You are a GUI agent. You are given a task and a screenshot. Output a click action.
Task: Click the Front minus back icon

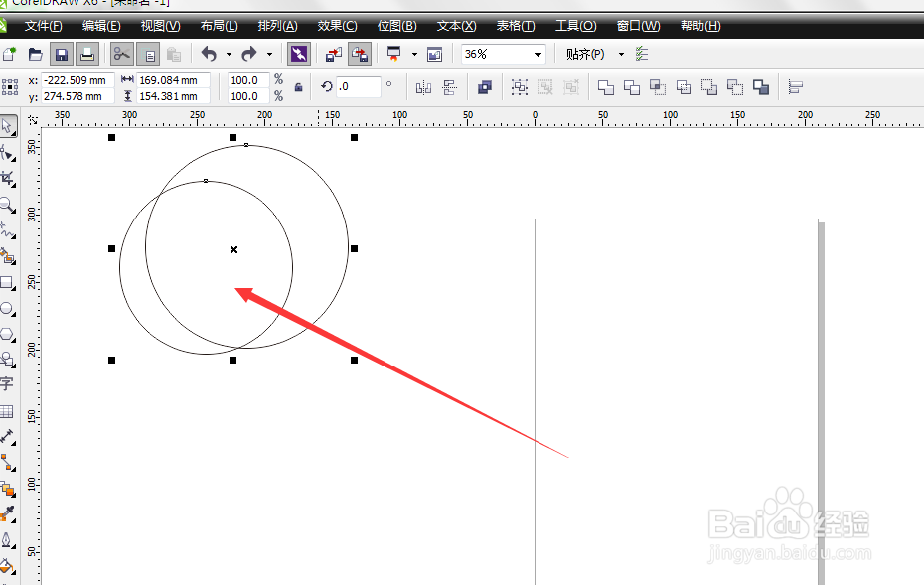709,87
